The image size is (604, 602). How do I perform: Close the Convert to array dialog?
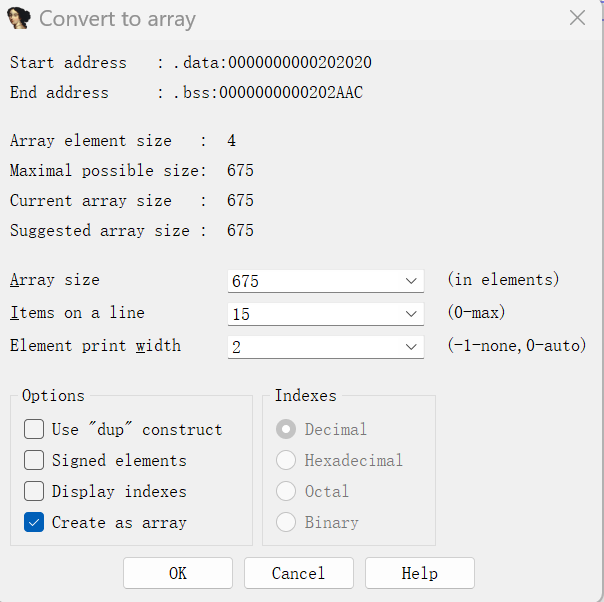click(577, 18)
